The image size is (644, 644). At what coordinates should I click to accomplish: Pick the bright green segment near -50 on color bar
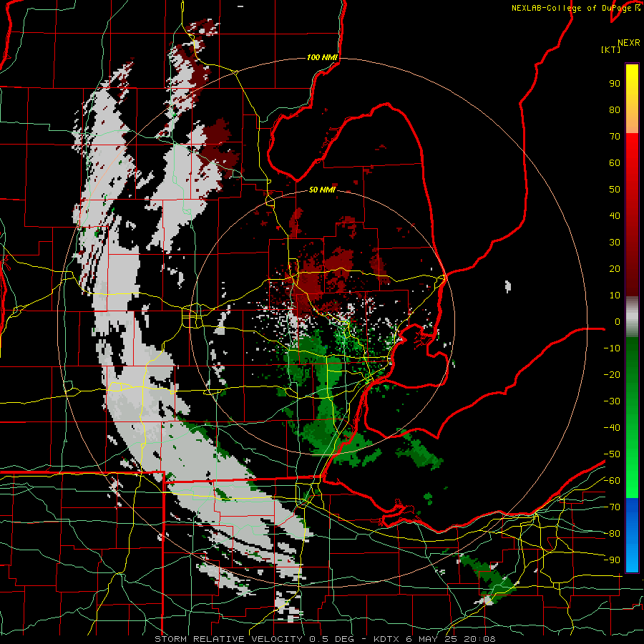[x=632, y=454]
